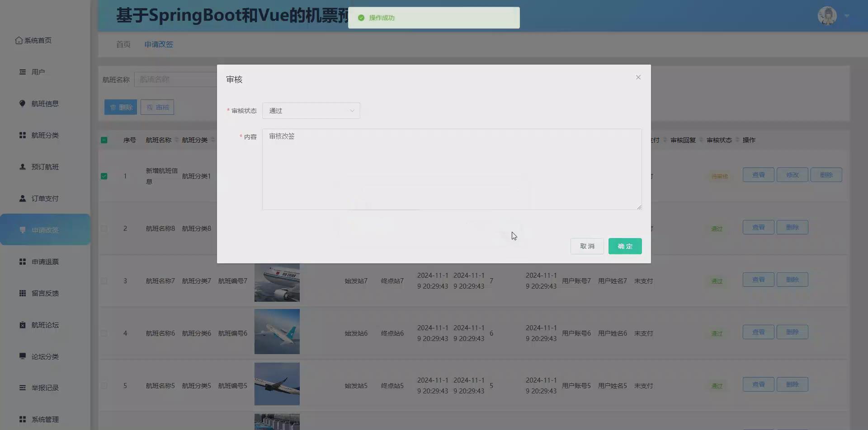Click 删除 for row 航班名称6
Screen dimensions: 868x430
click(793, 332)
